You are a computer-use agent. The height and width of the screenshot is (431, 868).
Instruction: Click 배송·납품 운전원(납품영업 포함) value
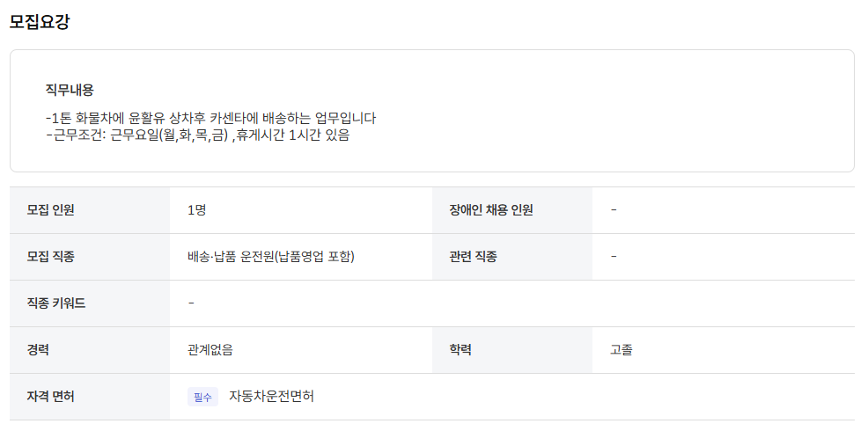(271, 257)
